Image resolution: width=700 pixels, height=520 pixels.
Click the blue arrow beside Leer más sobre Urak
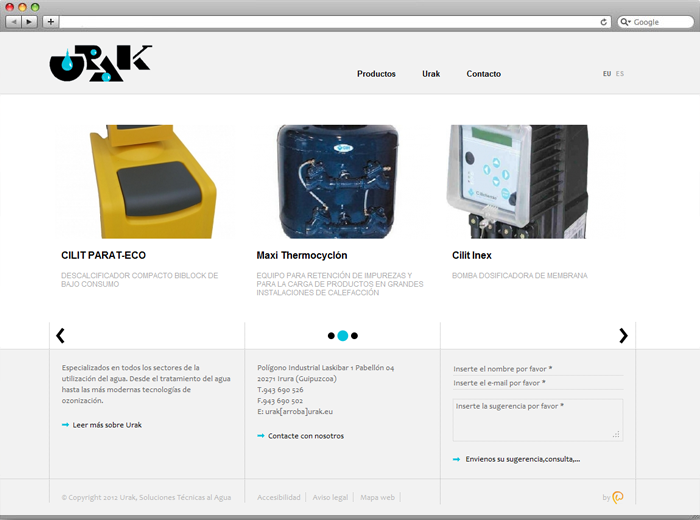coord(65,425)
